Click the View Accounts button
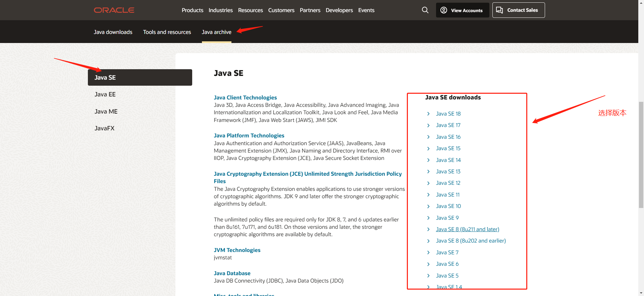 point(463,10)
